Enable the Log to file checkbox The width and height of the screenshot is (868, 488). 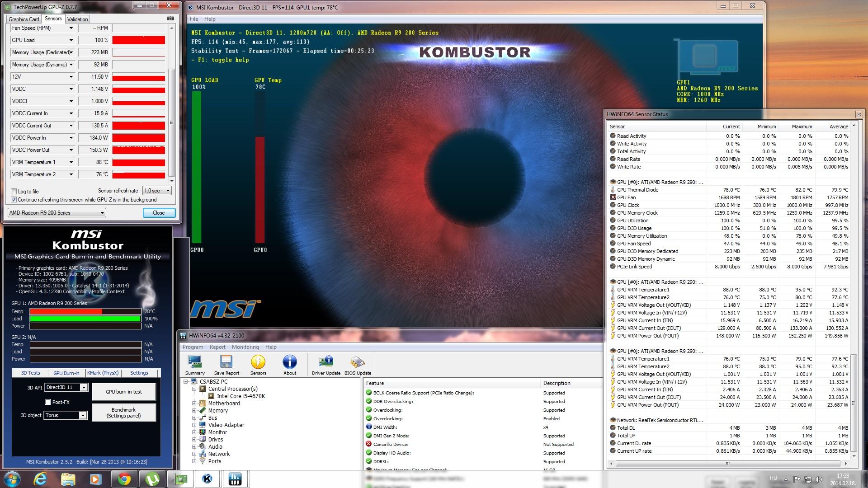pos(14,192)
